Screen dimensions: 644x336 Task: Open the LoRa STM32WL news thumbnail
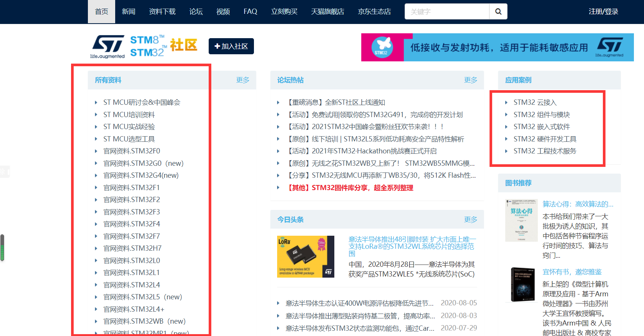[x=306, y=257]
